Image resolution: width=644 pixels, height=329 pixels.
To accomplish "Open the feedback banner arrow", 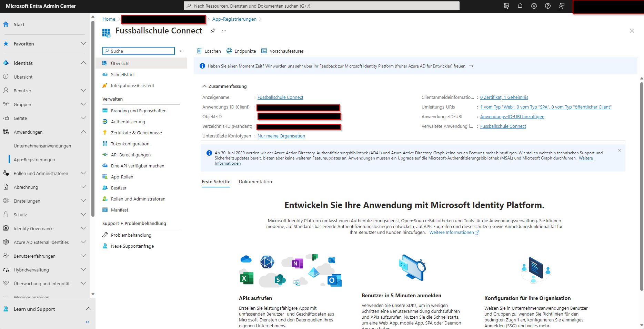I will pyautogui.click(x=471, y=66).
